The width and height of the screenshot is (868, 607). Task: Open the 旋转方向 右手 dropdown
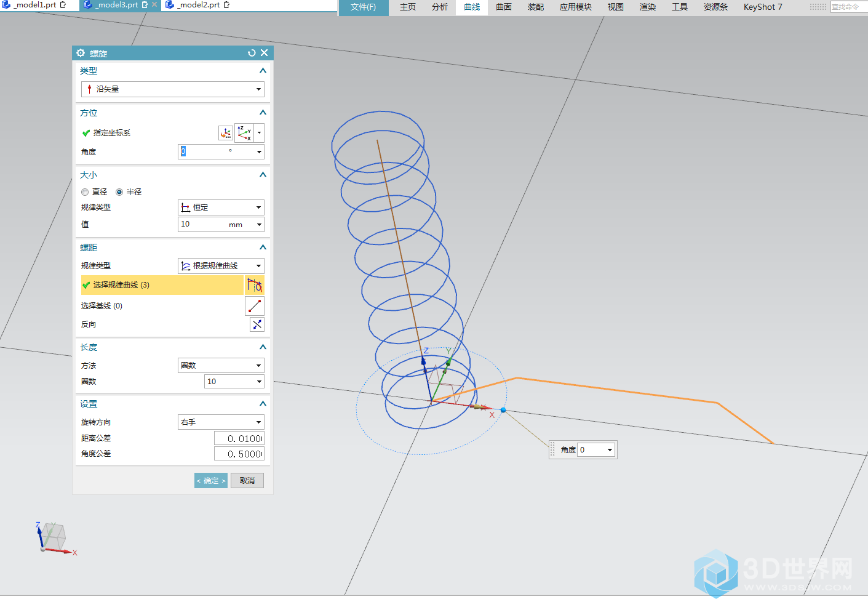[x=221, y=422]
